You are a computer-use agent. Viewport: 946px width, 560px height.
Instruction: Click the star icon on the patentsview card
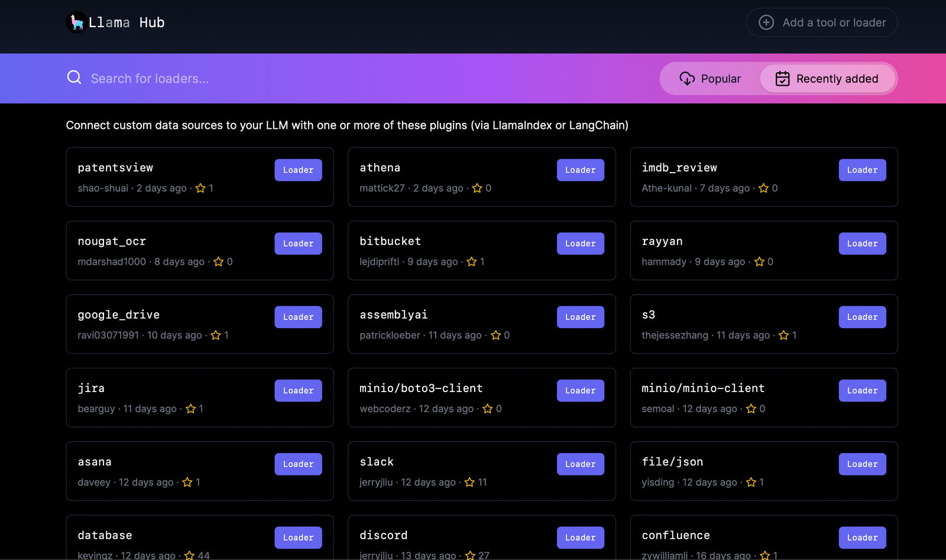pos(201,188)
